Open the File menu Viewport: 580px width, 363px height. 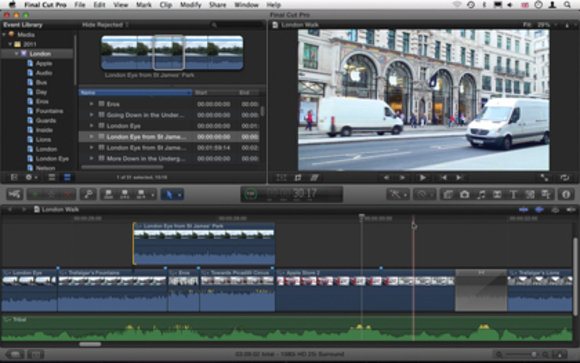pyautogui.click(x=80, y=5)
